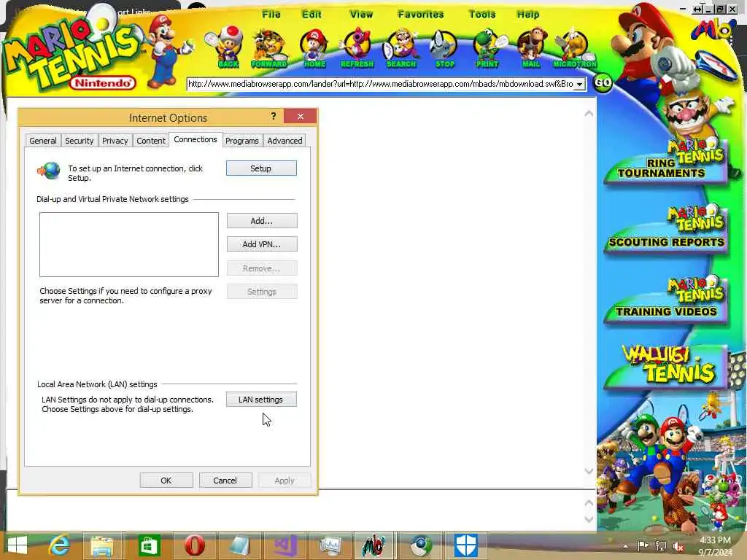Open LAN settings
747x560 pixels.
[261, 399]
